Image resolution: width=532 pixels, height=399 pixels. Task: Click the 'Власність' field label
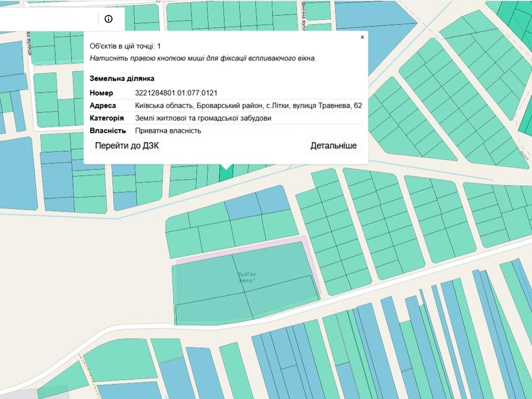[108, 131]
